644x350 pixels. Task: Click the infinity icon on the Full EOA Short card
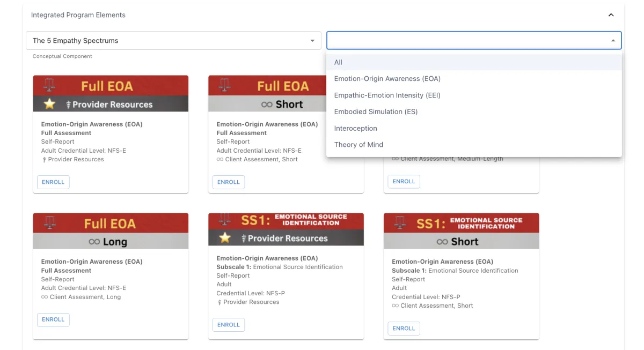click(268, 104)
